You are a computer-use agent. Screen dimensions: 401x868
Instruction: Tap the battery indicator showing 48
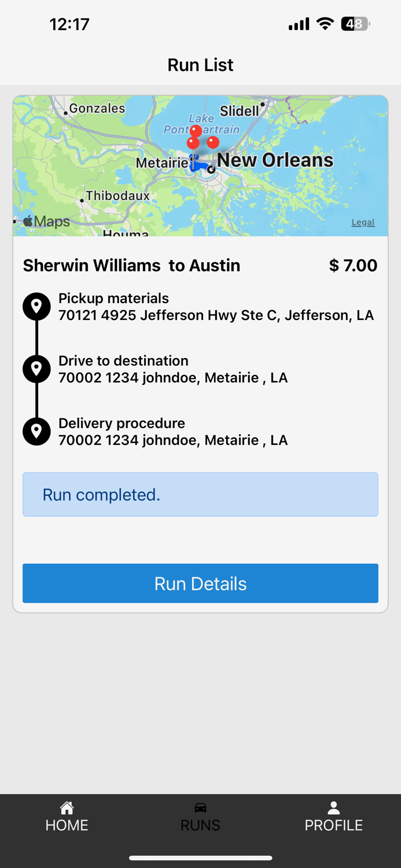click(355, 24)
